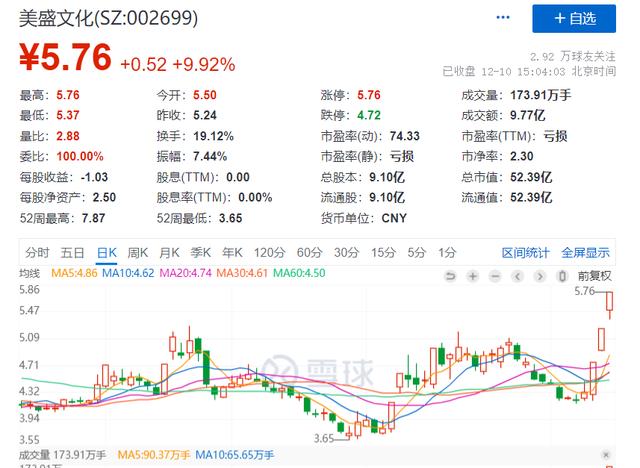Switch to the 分时 tab
The image size is (640, 468).
coord(37,253)
